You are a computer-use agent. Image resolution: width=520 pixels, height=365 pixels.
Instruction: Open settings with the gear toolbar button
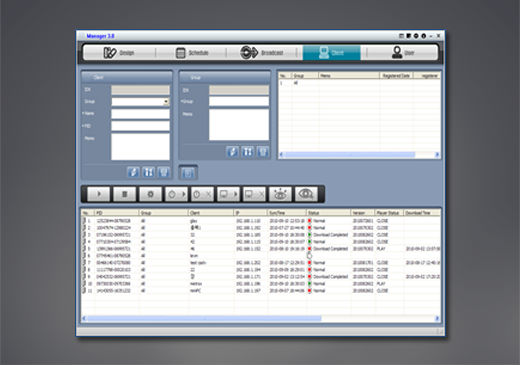[150, 194]
